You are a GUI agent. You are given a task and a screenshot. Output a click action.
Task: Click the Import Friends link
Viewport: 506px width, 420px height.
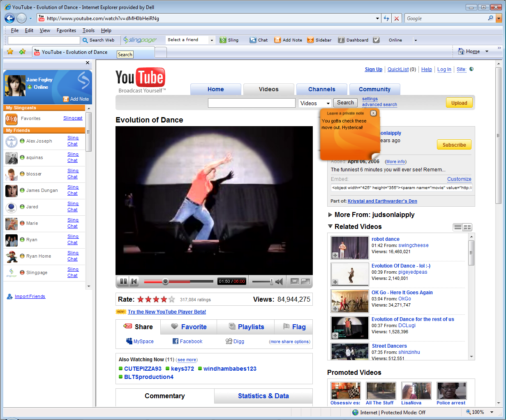click(x=30, y=296)
